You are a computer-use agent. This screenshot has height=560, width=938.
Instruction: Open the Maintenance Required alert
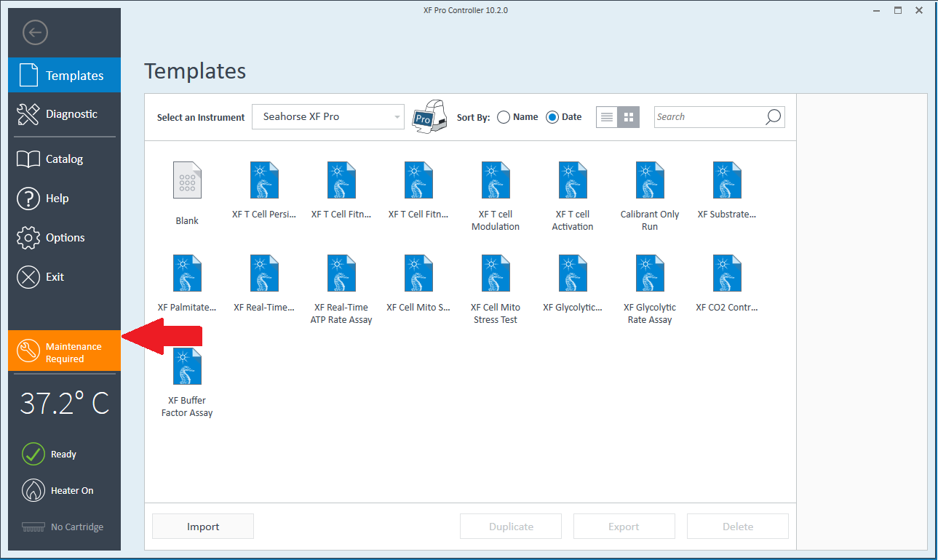coord(64,352)
